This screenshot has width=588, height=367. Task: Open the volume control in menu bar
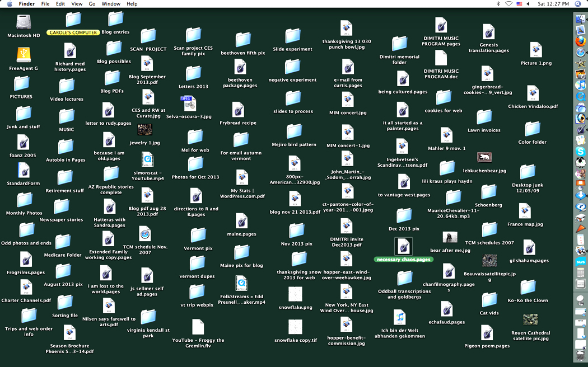click(528, 4)
